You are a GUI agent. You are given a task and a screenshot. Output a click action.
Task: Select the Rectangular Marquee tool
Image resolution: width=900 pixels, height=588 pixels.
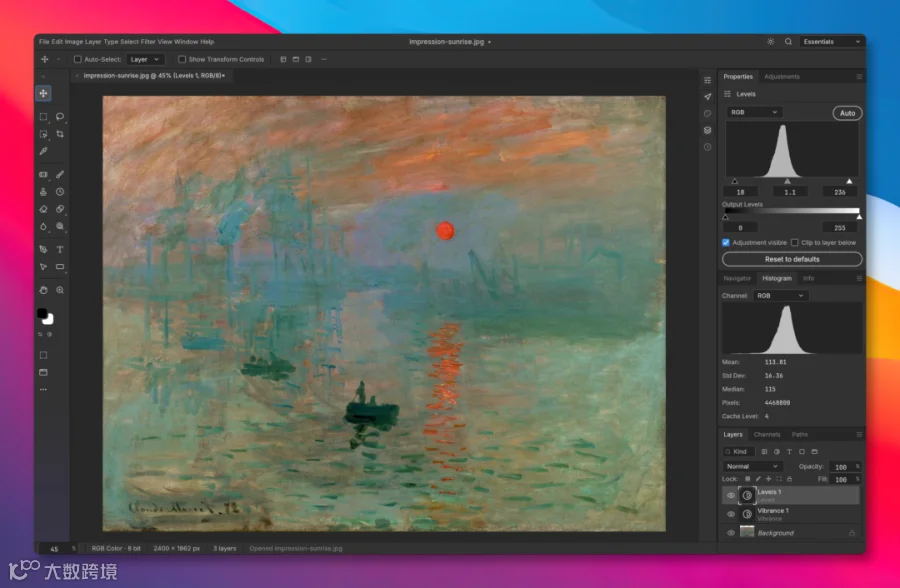click(x=44, y=117)
